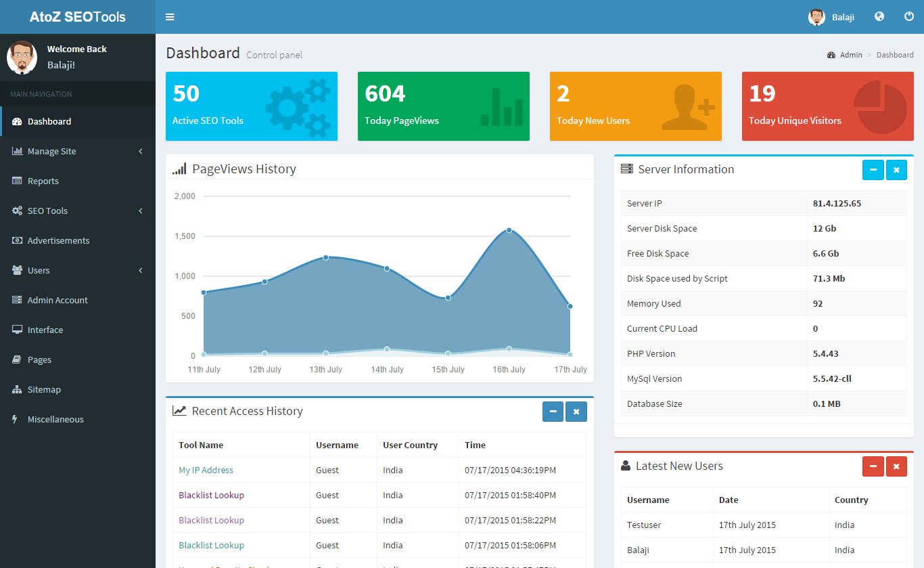Click the hamburger menu icon
This screenshot has height=568, width=924.
pyautogui.click(x=170, y=16)
